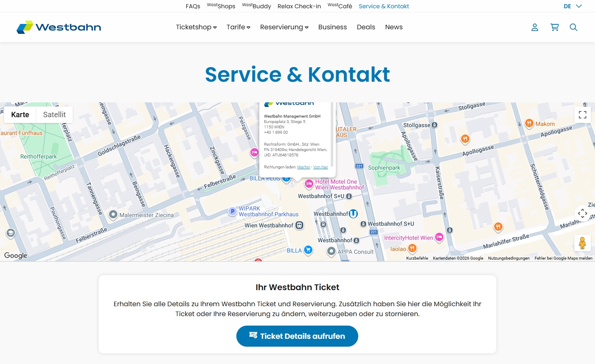Open the shopping cart icon
This screenshot has height=364, width=595.
[x=555, y=27]
